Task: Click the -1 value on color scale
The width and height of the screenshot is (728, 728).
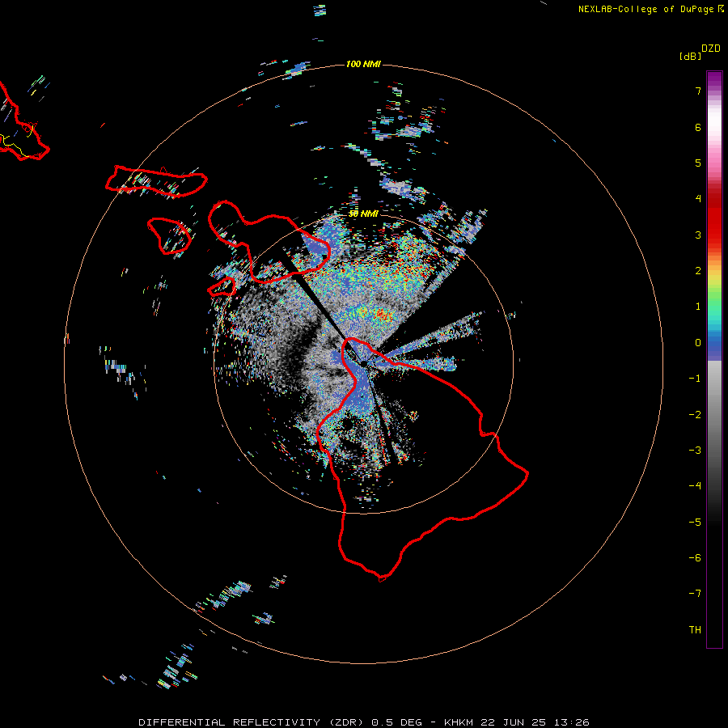Action: pyautogui.click(x=695, y=379)
